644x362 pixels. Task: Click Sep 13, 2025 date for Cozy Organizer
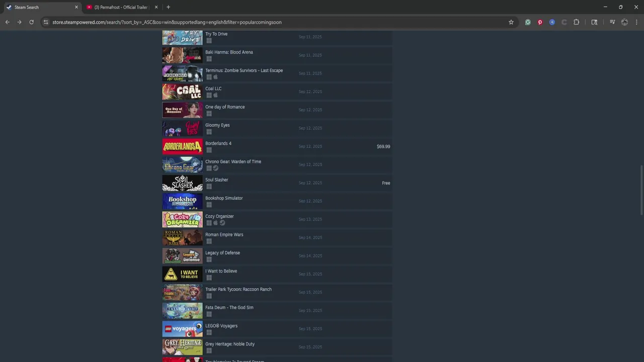click(x=310, y=219)
